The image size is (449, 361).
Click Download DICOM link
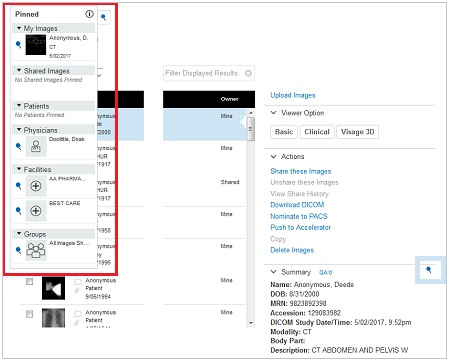[297, 205]
